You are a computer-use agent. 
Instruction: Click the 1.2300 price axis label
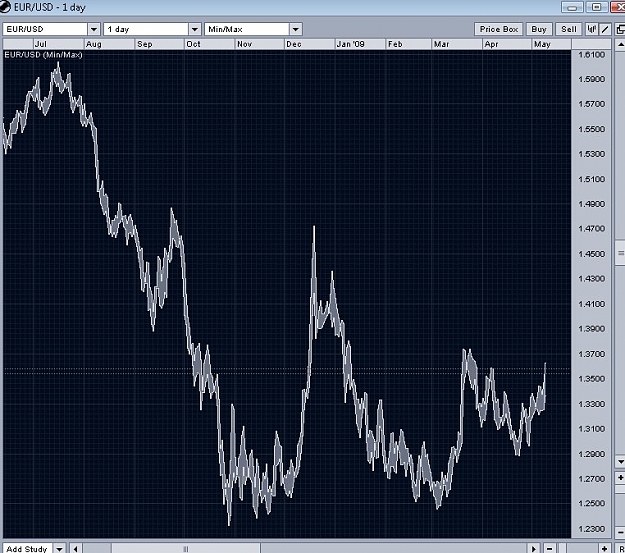coord(592,529)
